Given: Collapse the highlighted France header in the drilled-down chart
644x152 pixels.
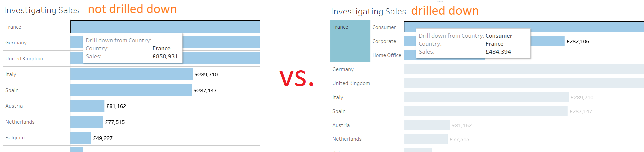Looking at the screenshot, I should [340, 27].
